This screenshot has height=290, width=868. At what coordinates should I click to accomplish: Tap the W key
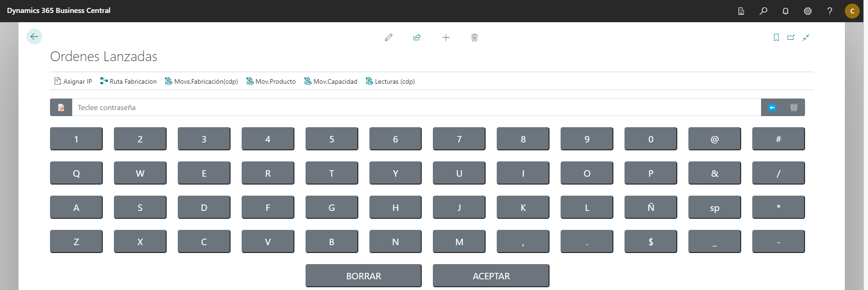(140, 173)
